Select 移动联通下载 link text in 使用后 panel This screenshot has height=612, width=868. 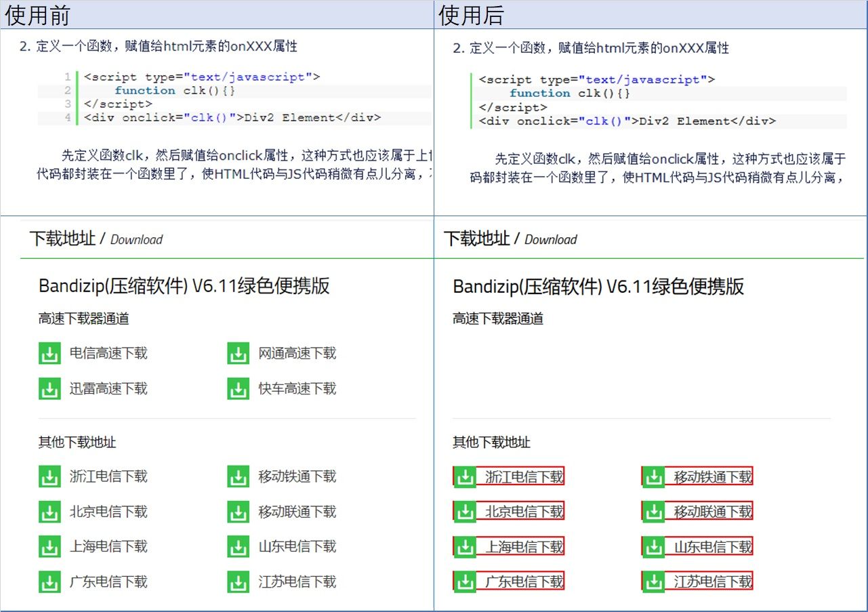[x=713, y=512]
